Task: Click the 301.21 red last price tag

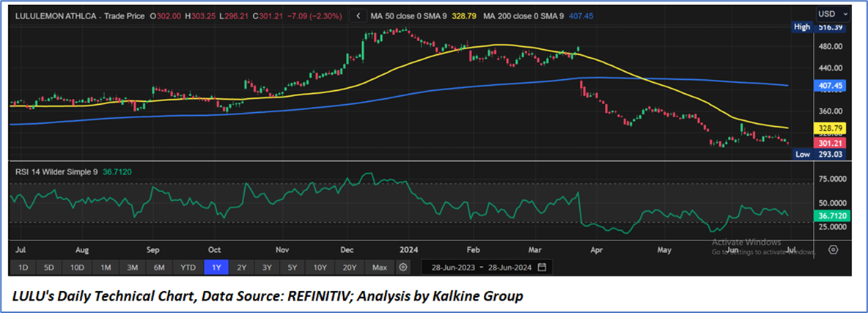Action: tap(828, 143)
